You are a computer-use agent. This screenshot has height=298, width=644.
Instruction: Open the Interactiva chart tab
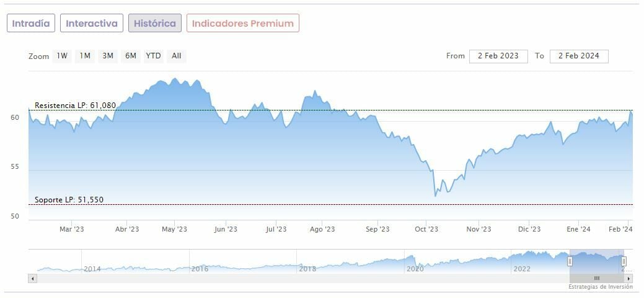pyautogui.click(x=92, y=24)
